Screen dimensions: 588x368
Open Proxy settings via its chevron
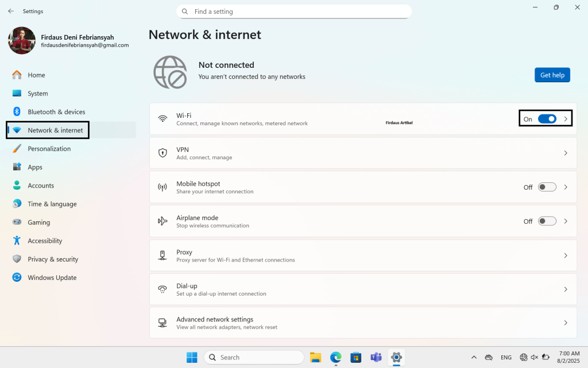(x=566, y=255)
